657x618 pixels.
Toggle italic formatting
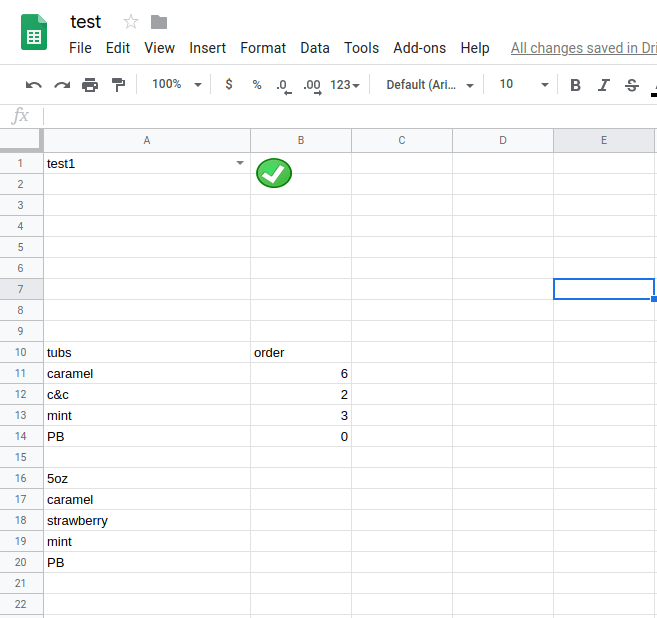(x=603, y=85)
